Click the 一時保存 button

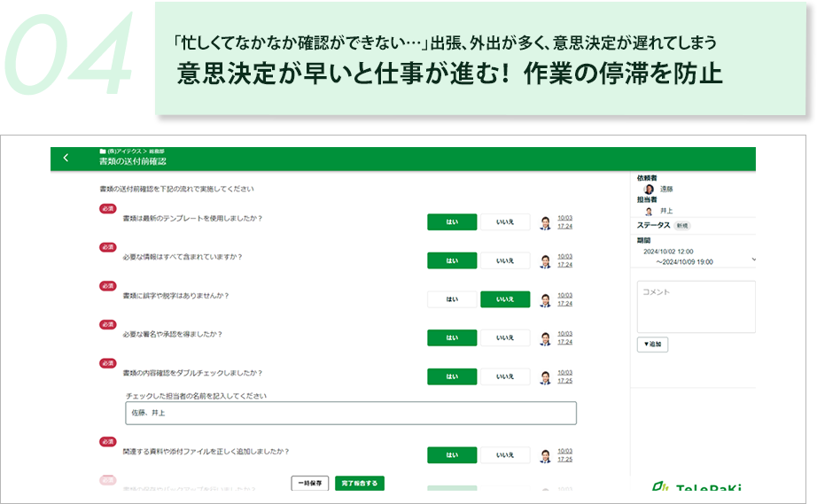309,483
